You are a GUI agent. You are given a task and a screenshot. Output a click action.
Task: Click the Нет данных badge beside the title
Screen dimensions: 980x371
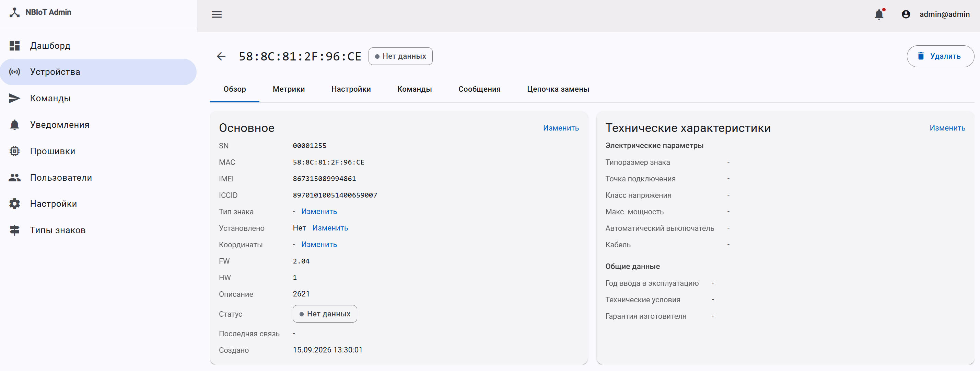click(400, 56)
